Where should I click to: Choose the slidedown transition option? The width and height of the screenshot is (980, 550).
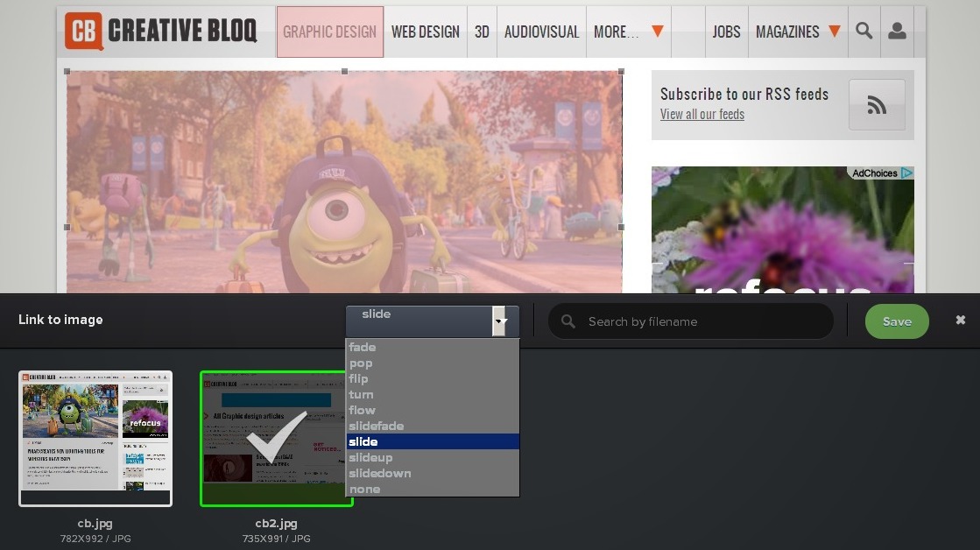433,473
